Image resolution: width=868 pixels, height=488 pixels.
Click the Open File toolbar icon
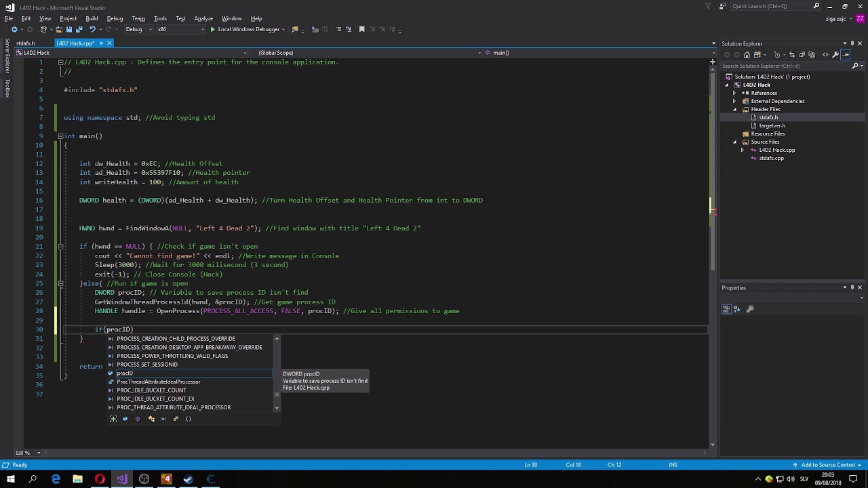tap(60, 30)
